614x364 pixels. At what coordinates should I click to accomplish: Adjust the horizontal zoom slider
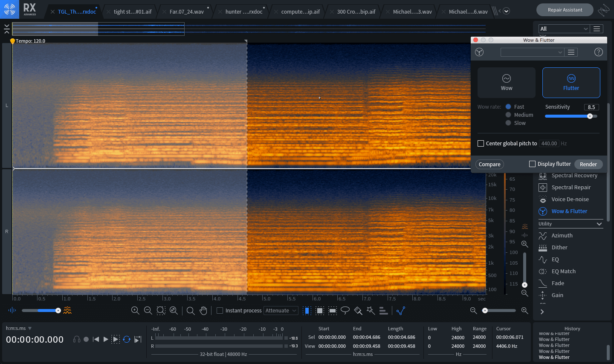[x=499, y=311]
